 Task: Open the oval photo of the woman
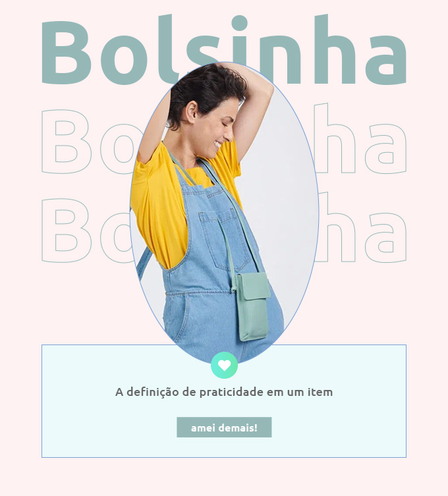point(224,213)
